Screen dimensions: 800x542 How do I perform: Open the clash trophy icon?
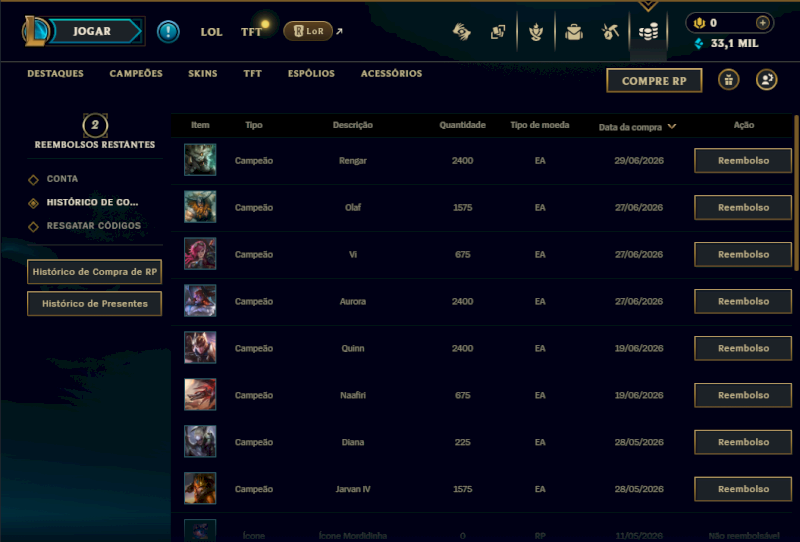pos(536,32)
